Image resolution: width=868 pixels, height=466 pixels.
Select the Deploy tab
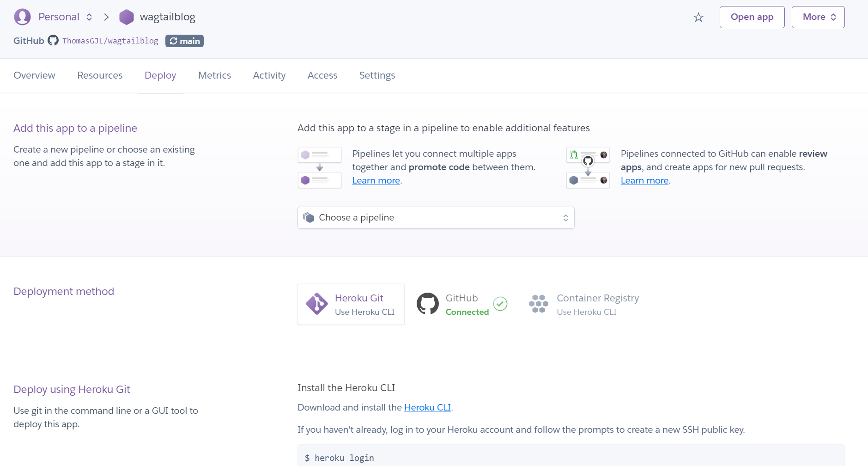click(160, 75)
